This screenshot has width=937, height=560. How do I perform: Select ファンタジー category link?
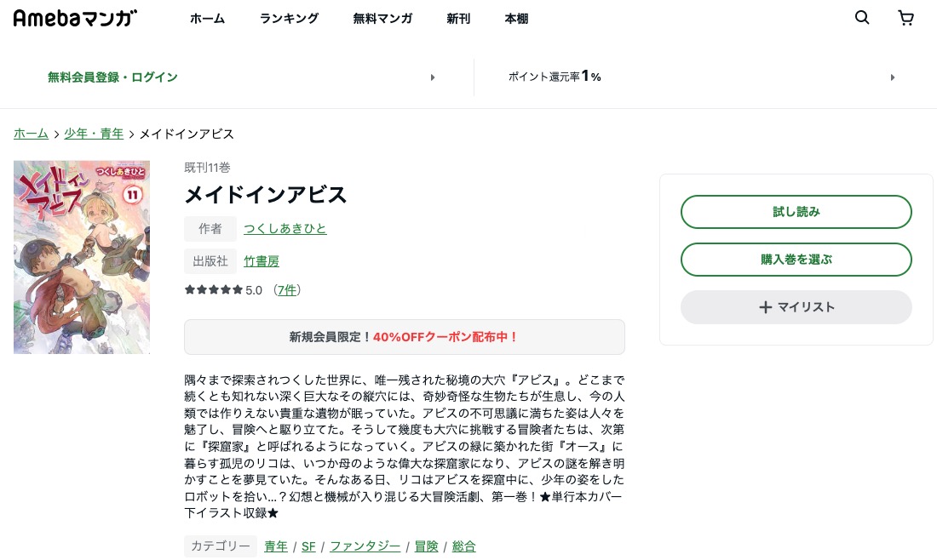365,546
